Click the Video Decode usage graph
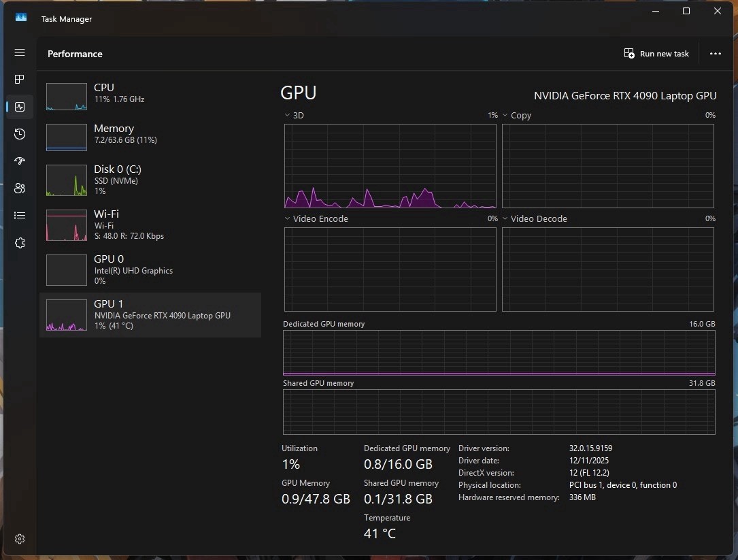This screenshot has height=560, width=738. coord(607,269)
